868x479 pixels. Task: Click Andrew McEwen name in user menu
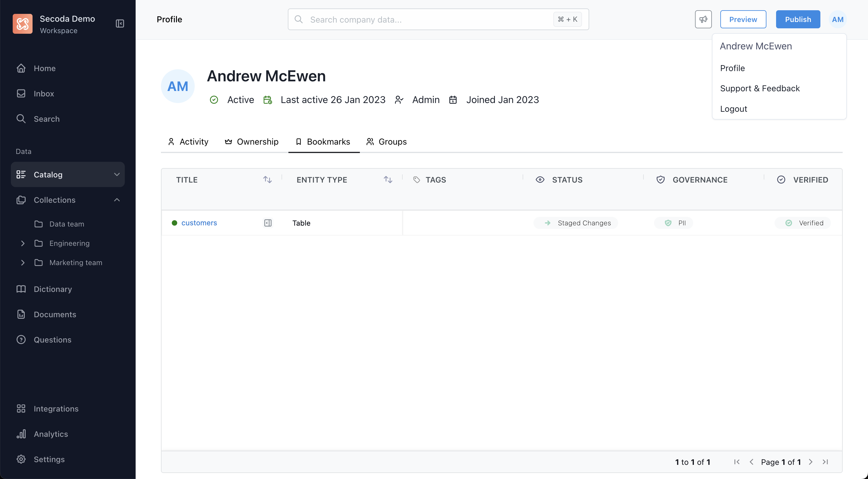coord(756,46)
